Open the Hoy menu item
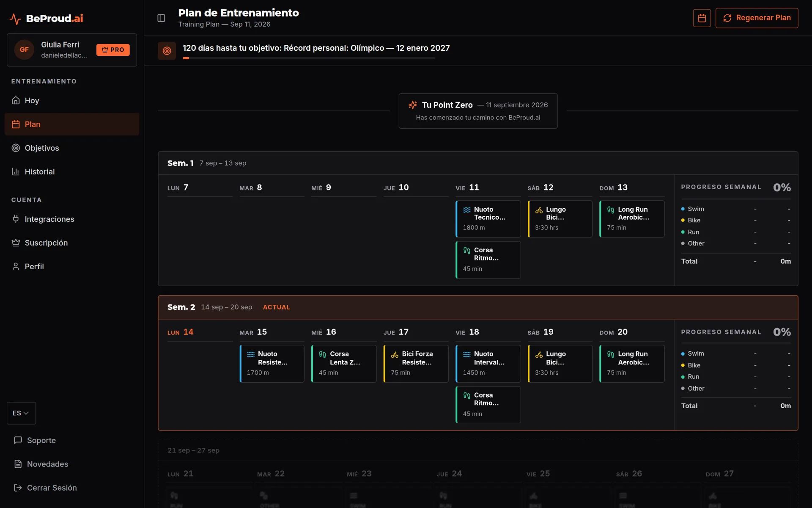Viewport: 812px width, 508px height. click(x=72, y=100)
